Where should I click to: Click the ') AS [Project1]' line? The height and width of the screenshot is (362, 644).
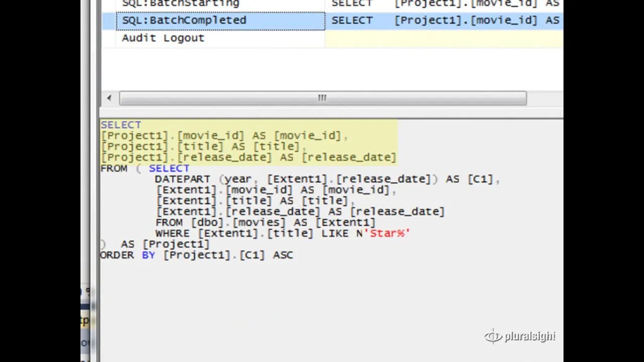pyautogui.click(x=155, y=244)
